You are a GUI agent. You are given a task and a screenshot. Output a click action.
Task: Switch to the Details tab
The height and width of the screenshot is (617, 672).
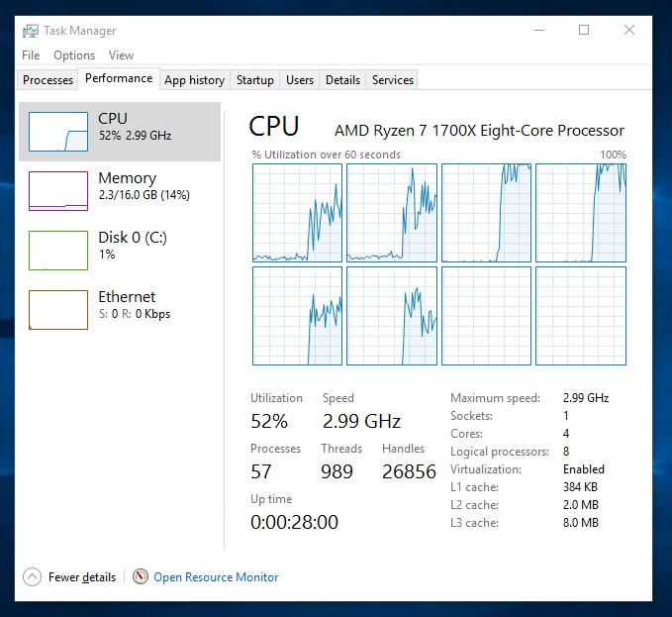(x=342, y=80)
